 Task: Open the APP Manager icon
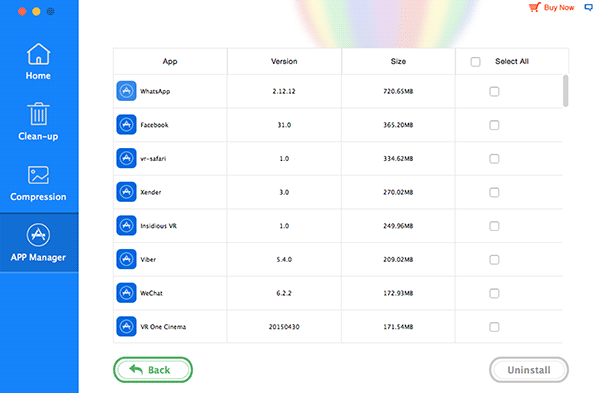click(38, 235)
